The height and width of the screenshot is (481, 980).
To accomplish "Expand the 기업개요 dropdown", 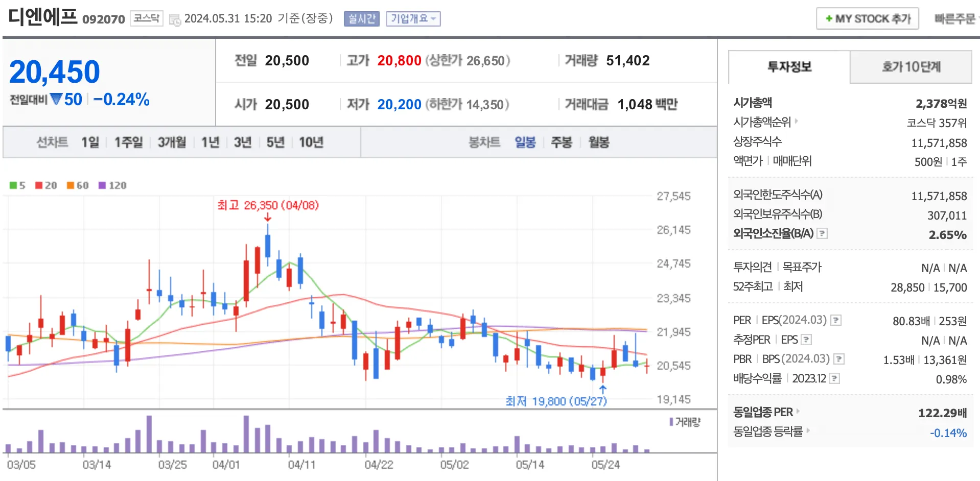I will pyautogui.click(x=413, y=19).
